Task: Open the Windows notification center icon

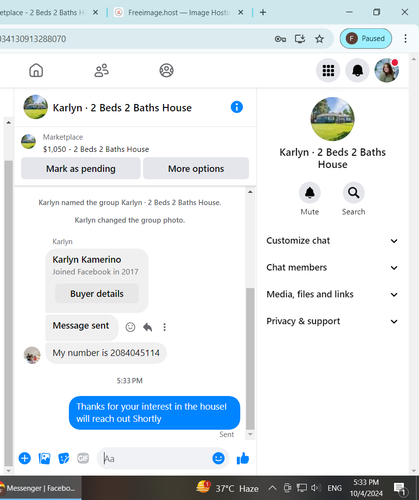Action: click(400, 489)
